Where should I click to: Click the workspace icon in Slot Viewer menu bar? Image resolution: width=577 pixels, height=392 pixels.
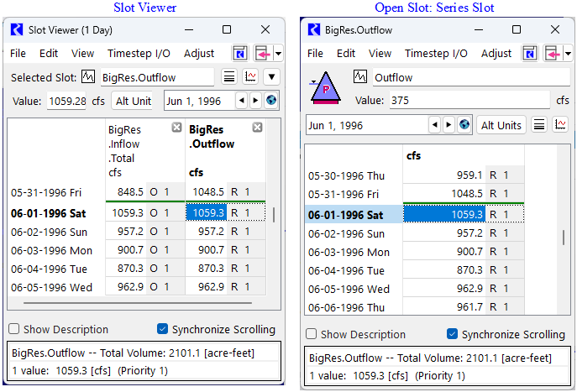(240, 53)
